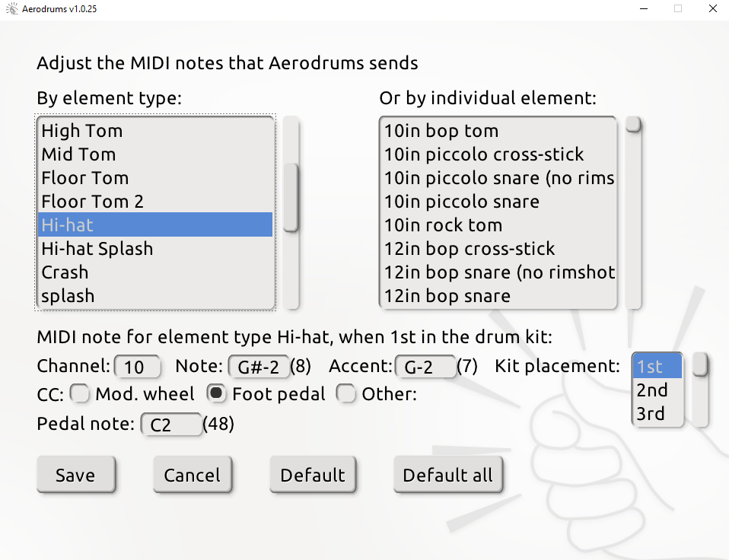Click the Save button

pos(76,475)
